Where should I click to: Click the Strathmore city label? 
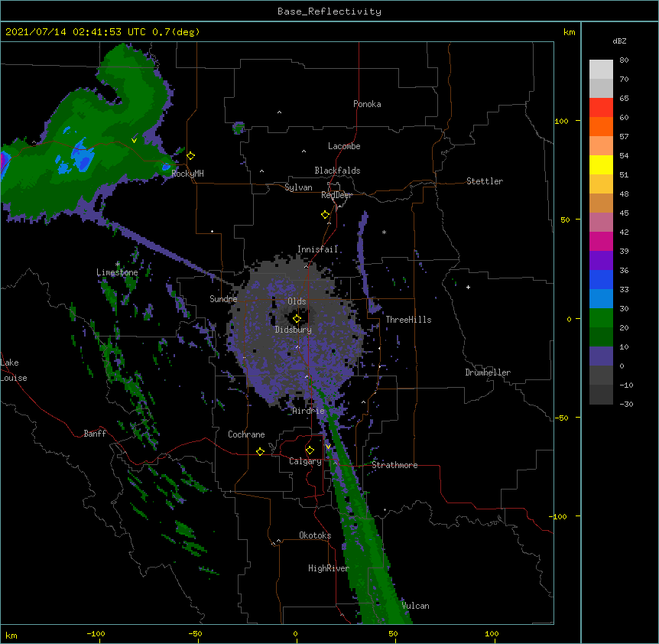[x=394, y=465]
